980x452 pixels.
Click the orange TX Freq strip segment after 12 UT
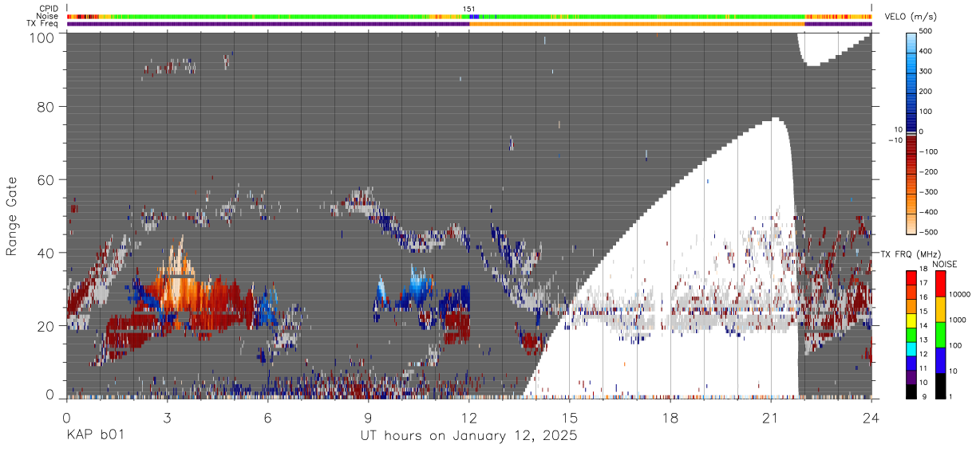637,24
